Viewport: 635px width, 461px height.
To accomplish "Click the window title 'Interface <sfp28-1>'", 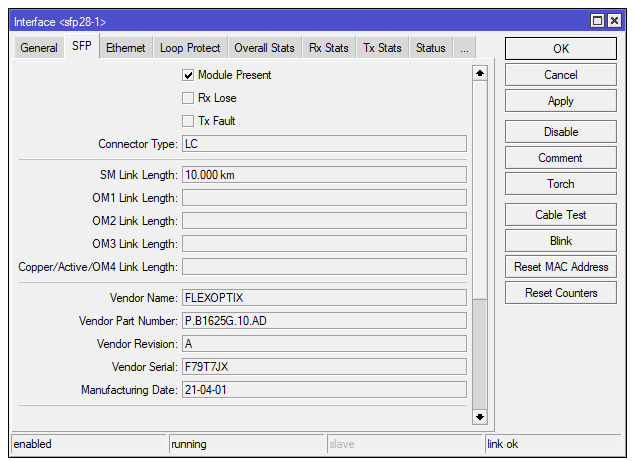I will pyautogui.click(x=60, y=22).
